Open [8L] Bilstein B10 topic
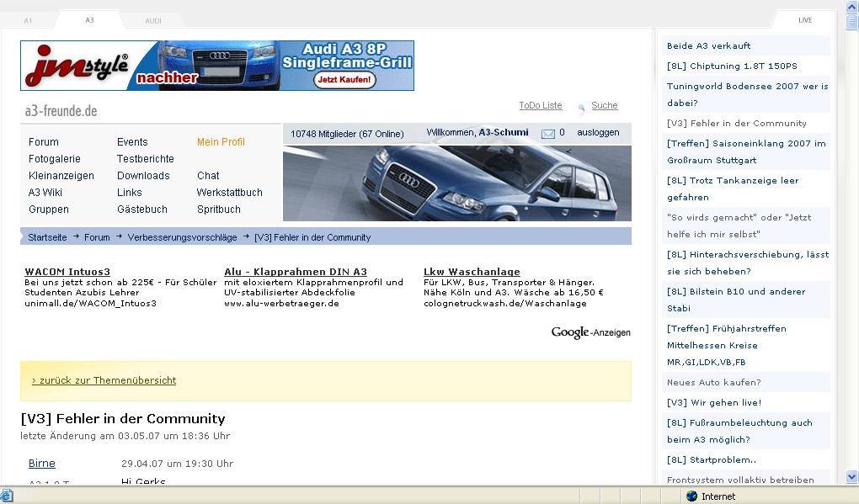This screenshot has height=504, width=859. (736, 300)
